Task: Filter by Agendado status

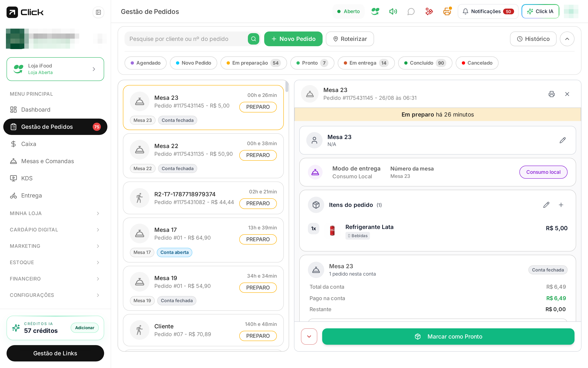Action: tap(146, 63)
